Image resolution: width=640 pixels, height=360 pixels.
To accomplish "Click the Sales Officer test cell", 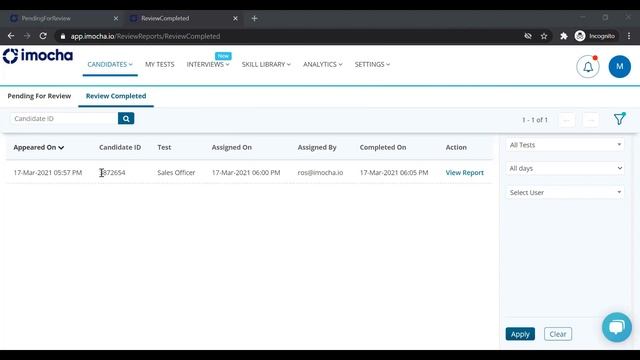I will tap(176, 173).
